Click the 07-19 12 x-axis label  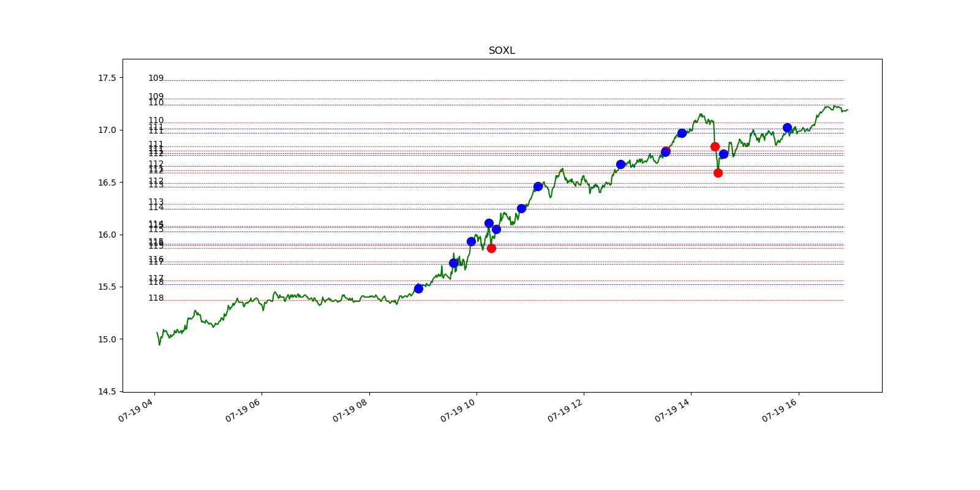pos(565,410)
